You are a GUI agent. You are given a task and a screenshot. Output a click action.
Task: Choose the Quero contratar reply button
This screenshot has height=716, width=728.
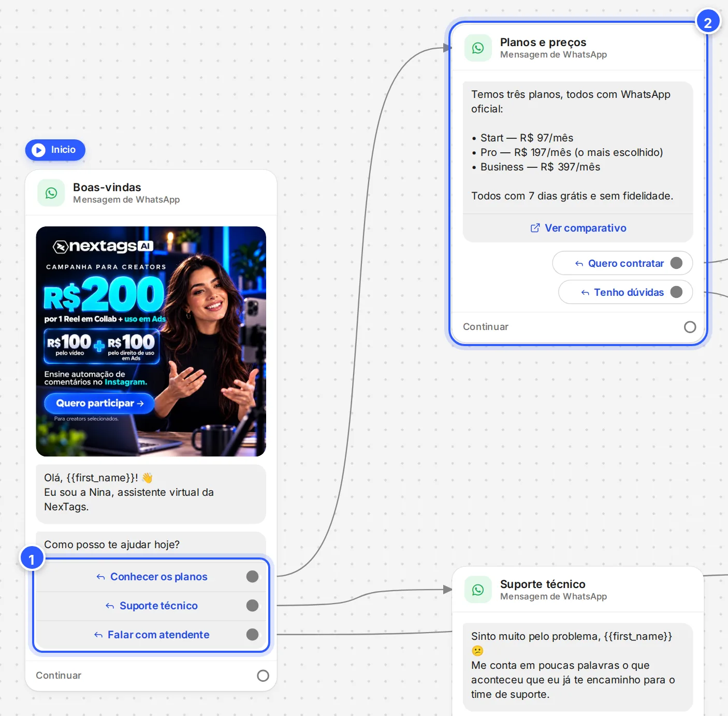[x=622, y=263]
